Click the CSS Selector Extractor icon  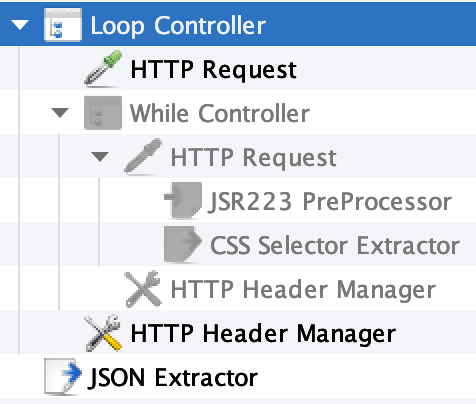pyautogui.click(x=183, y=244)
